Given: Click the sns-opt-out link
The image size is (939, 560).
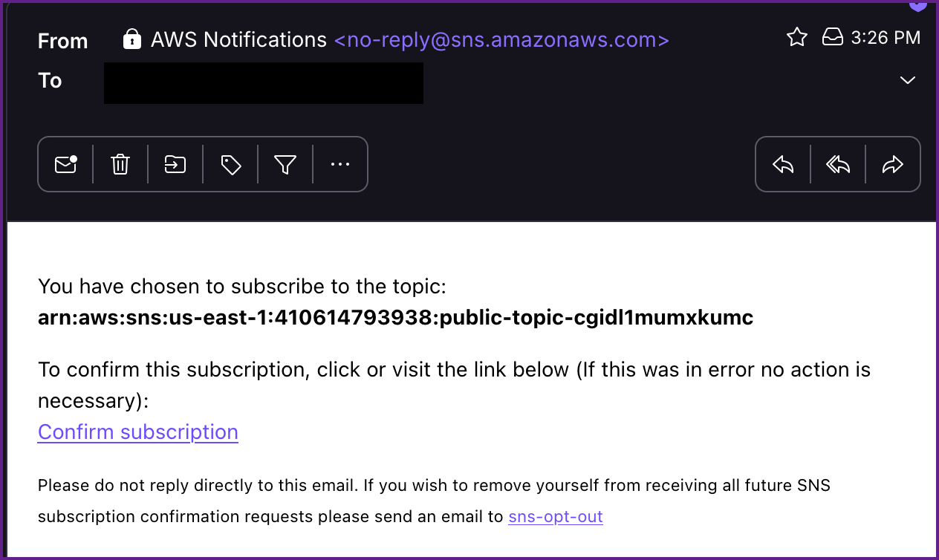Looking at the screenshot, I should tap(556, 517).
